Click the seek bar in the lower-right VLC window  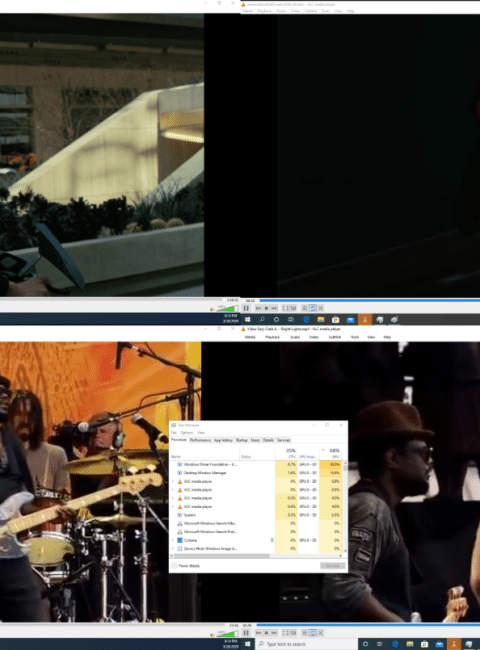coord(368,625)
